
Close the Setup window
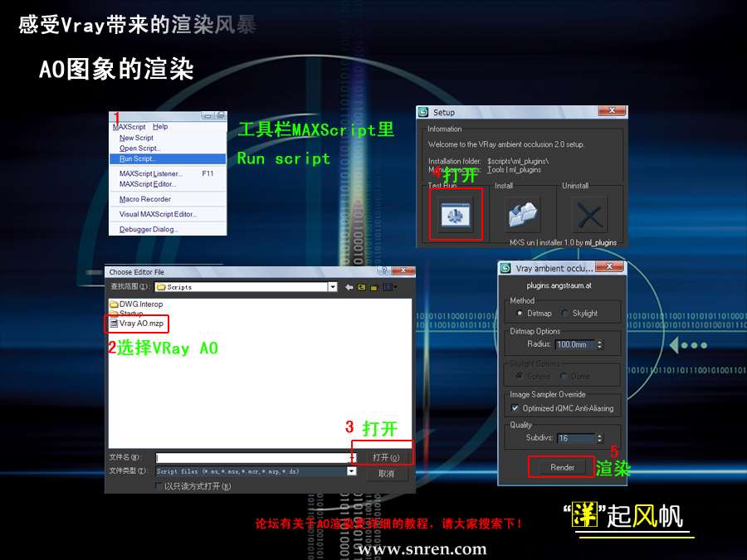click(613, 111)
